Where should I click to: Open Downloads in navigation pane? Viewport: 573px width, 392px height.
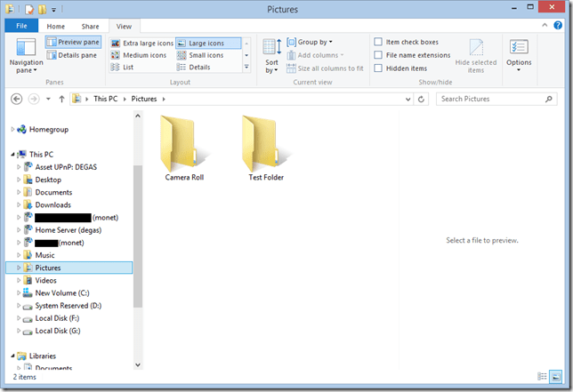coord(53,204)
